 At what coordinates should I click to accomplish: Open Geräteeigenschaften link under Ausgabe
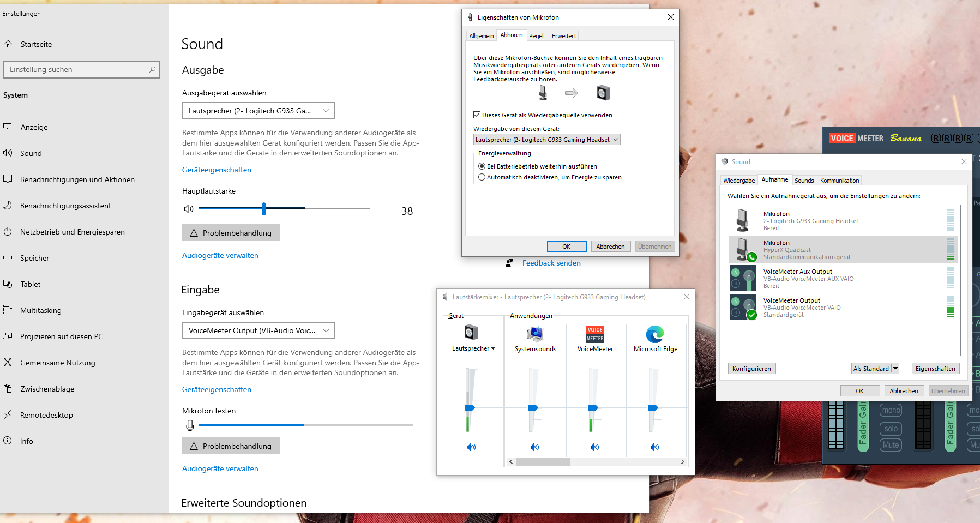pyautogui.click(x=217, y=170)
